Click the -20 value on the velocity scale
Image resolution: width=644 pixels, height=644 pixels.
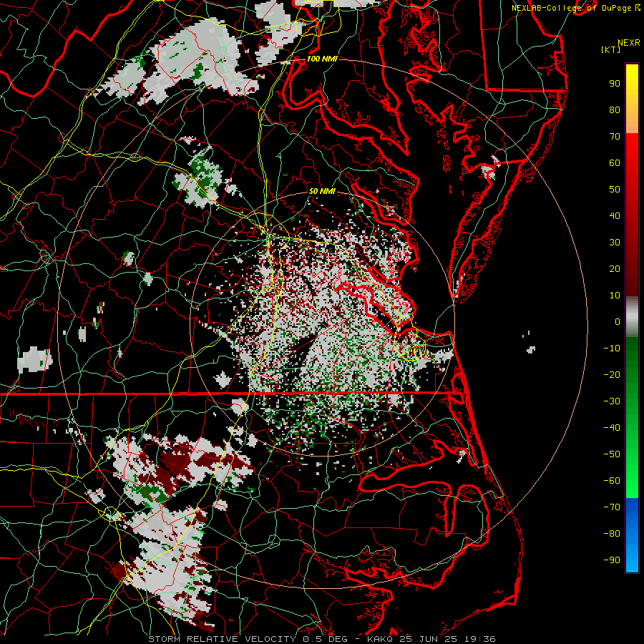tap(612, 374)
